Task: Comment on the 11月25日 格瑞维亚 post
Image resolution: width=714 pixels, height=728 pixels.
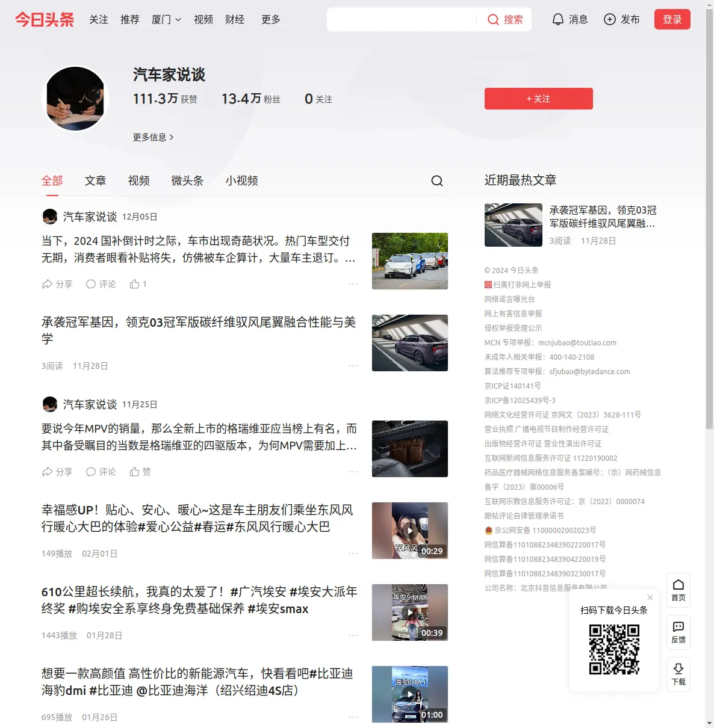Action: tap(101, 472)
